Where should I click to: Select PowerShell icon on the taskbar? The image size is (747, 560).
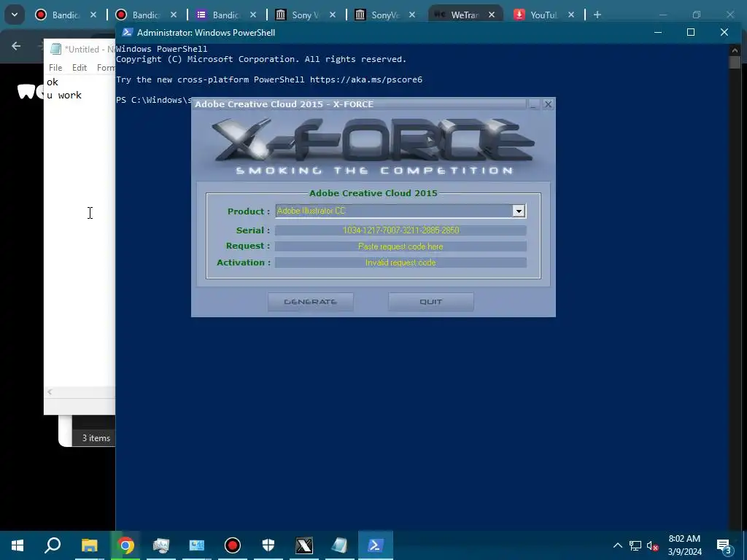(376, 545)
